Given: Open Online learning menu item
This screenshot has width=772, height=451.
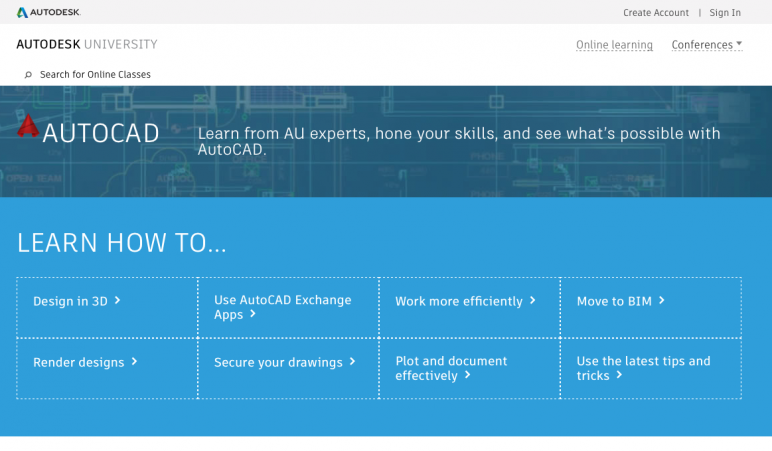Looking at the screenshot, I should [614, 45].
